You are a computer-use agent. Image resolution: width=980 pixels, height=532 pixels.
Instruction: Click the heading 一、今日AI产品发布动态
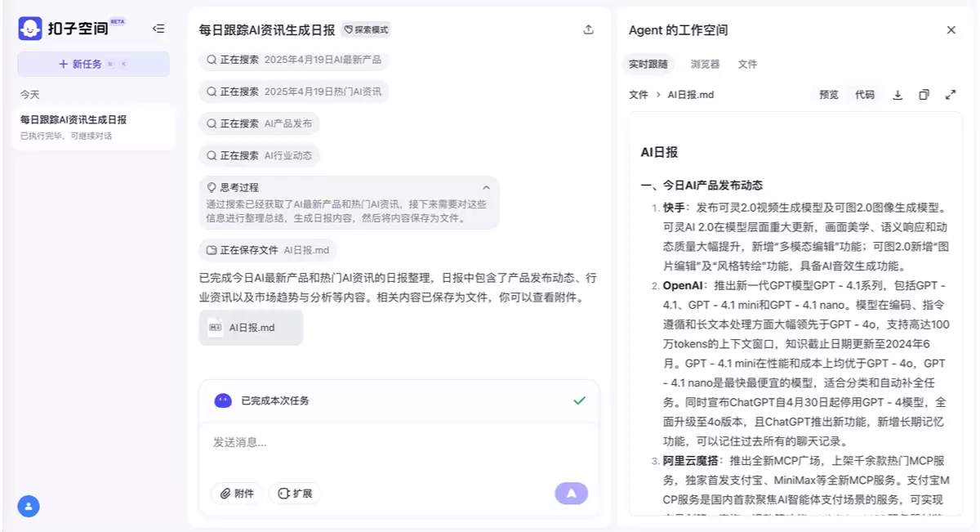pyautogui.click(x=702, y=186)
